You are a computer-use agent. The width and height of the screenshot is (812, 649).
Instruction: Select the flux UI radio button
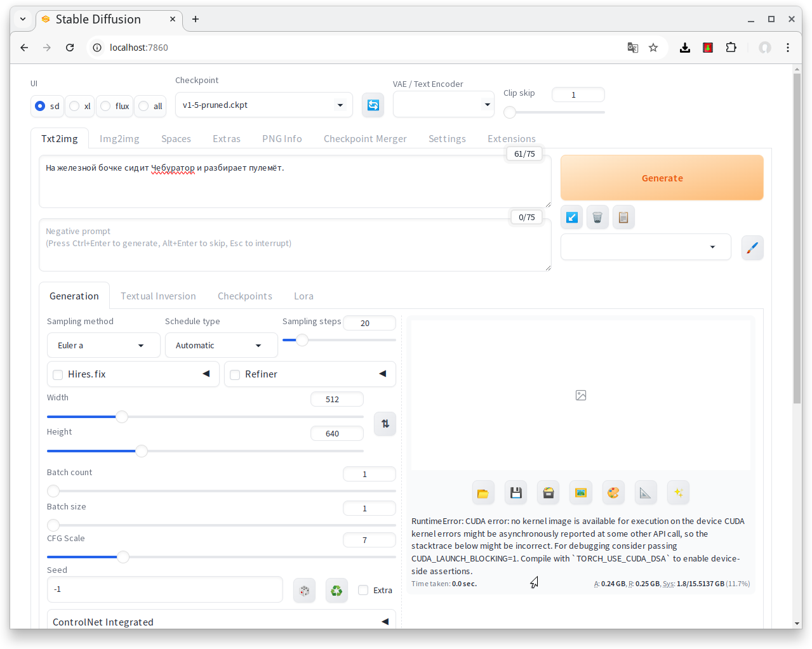[105, 106]
